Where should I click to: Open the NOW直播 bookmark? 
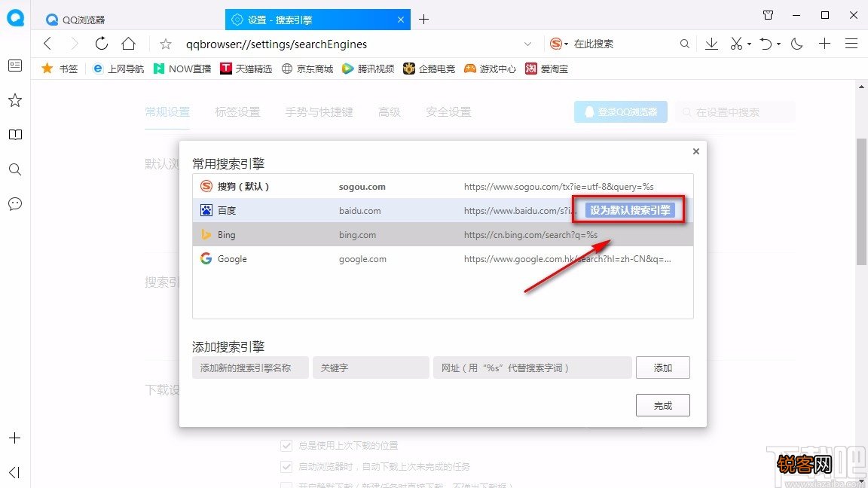(x=182, y=69)
